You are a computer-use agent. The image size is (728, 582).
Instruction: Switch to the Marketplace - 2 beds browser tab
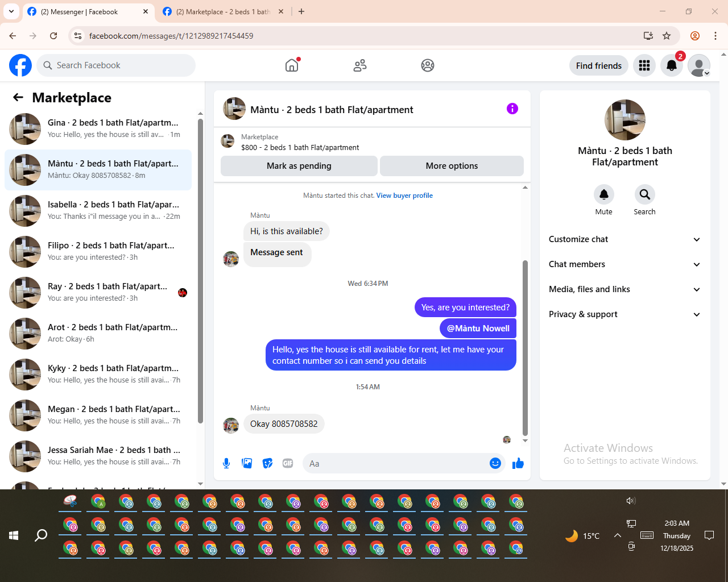[x=222, y=11]
